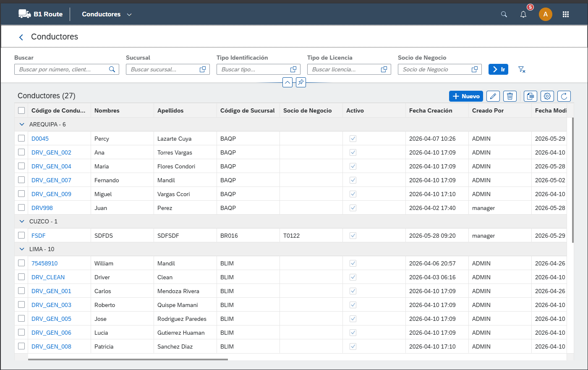The image size is (588, 370).
Task: Collapse the CUZCO - 1 group
Action: click(x=22, y=221)
